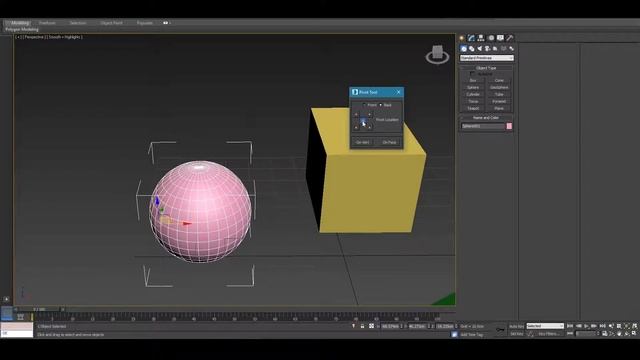Click the Add Time Tag icon
This screenshot has width=640, height=360.
pyautogui.click(x=454, y=335)
